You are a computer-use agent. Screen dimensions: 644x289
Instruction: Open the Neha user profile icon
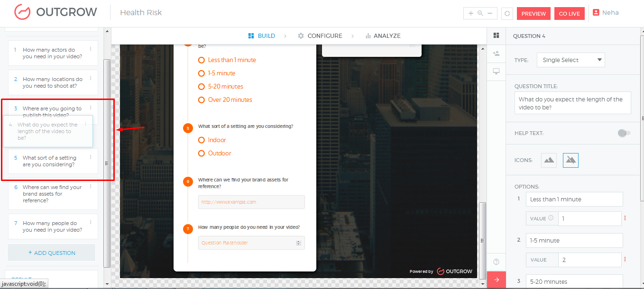tap(596, 13)
